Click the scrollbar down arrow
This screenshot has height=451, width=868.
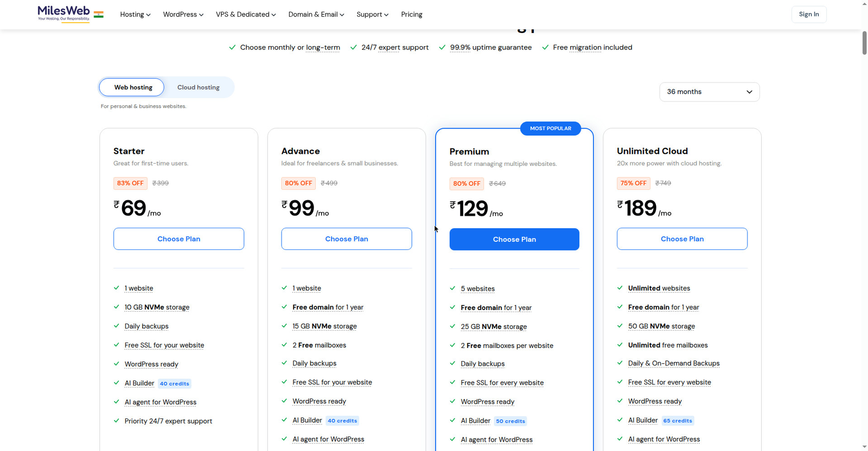[x=864, y=447]
